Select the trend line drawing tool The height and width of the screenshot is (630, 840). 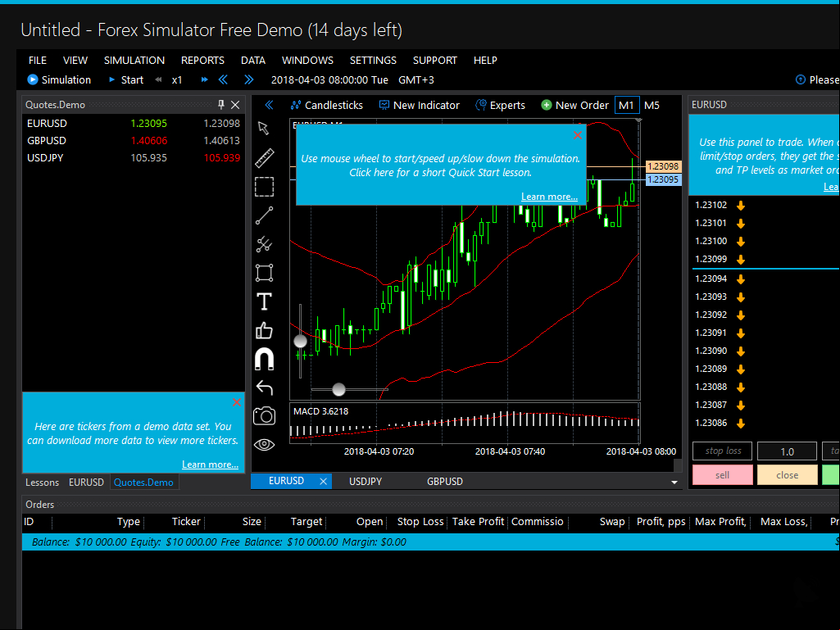264,215
